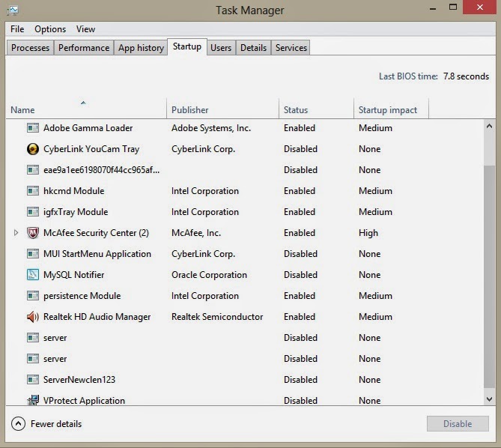501x448 pixels.
Task: Click the igfxTray Module icon
Action: [33, 212]
